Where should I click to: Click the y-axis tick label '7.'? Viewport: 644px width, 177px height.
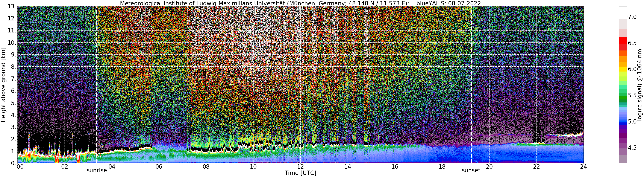[x=14, y=79]
